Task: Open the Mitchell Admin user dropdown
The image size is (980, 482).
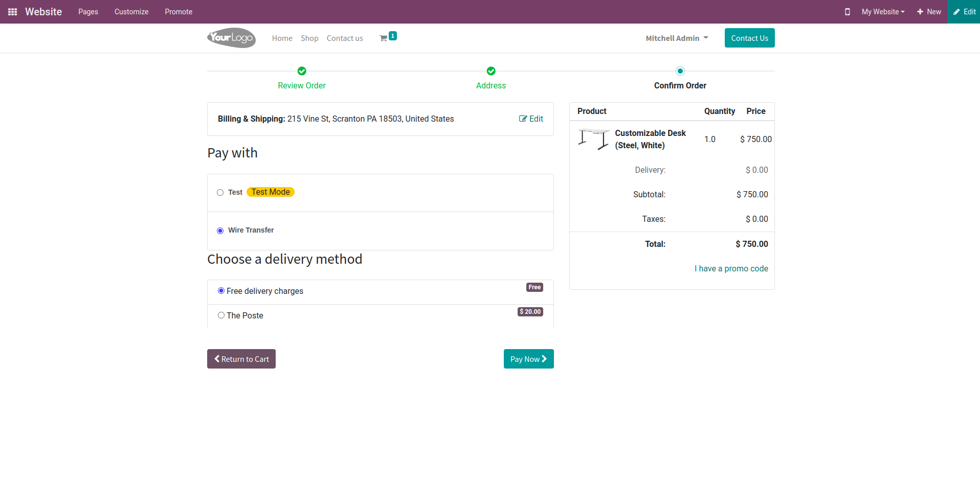Action: point(677,38)
